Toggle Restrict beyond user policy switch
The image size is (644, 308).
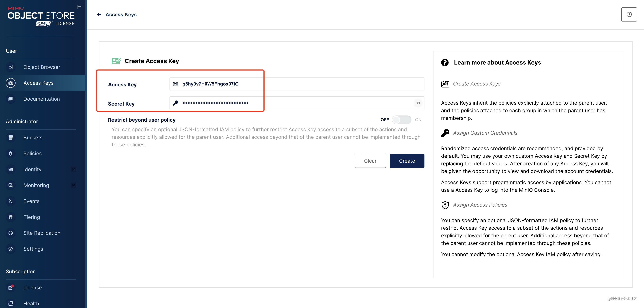(402, 120)
